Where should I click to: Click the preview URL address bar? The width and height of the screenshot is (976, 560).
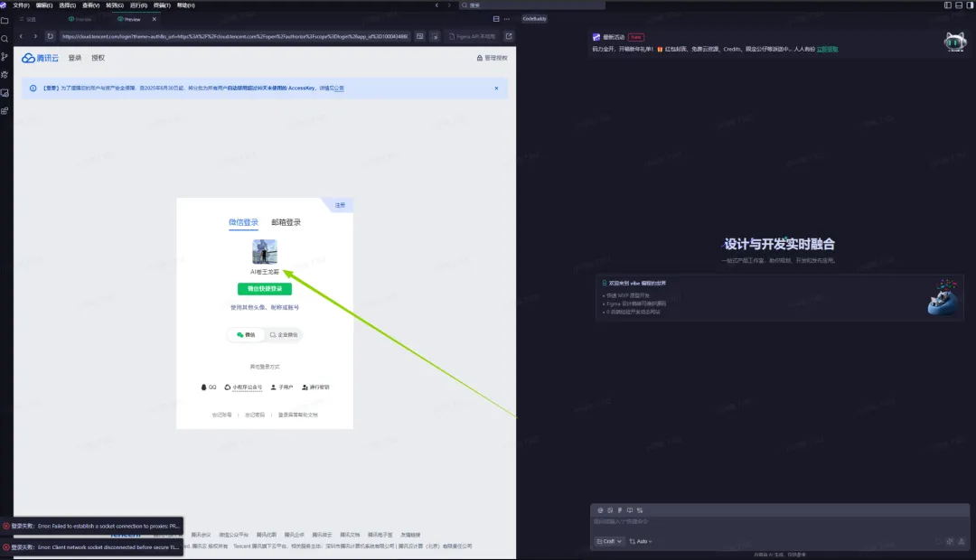point(235,36)
